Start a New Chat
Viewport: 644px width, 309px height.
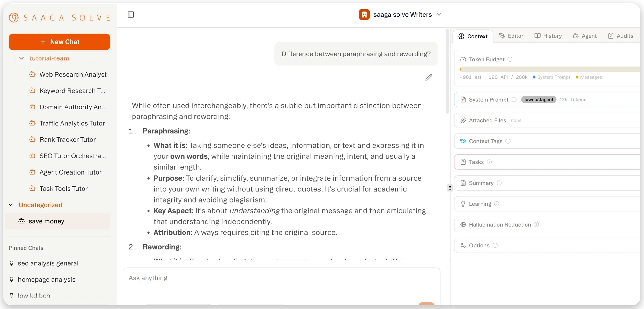click(x=59, y=42)
